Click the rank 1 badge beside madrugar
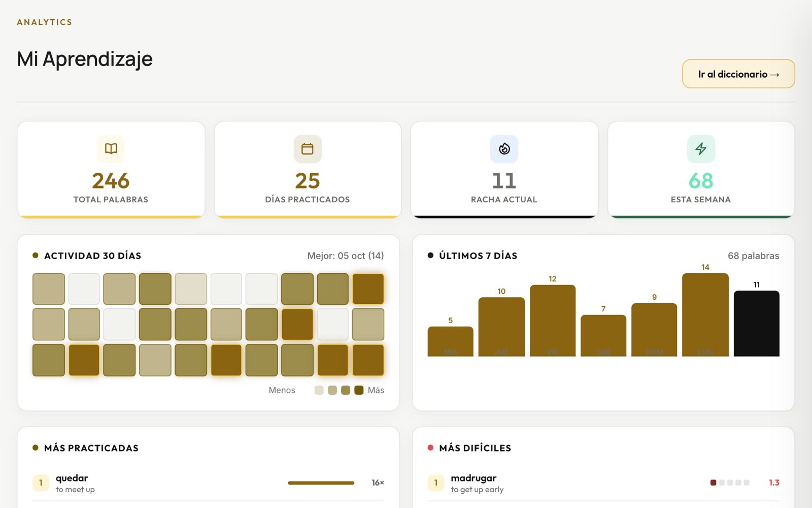This screenshot has height=508, width=812. point(435,483)
